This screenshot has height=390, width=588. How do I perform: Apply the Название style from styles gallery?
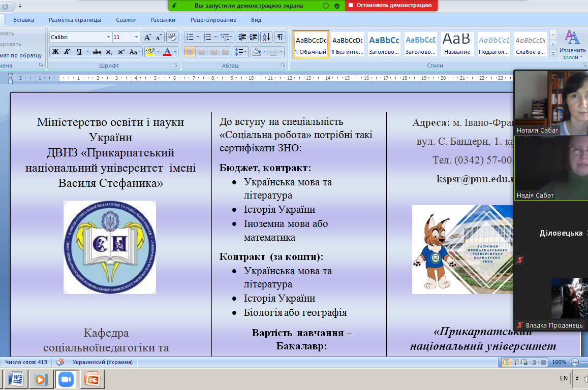point(457,44)
